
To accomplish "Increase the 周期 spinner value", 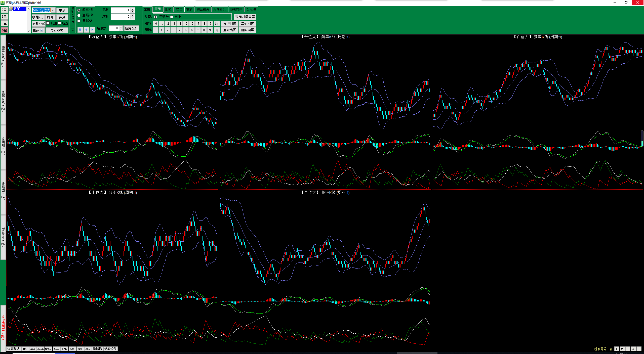I will coord(133,9).
